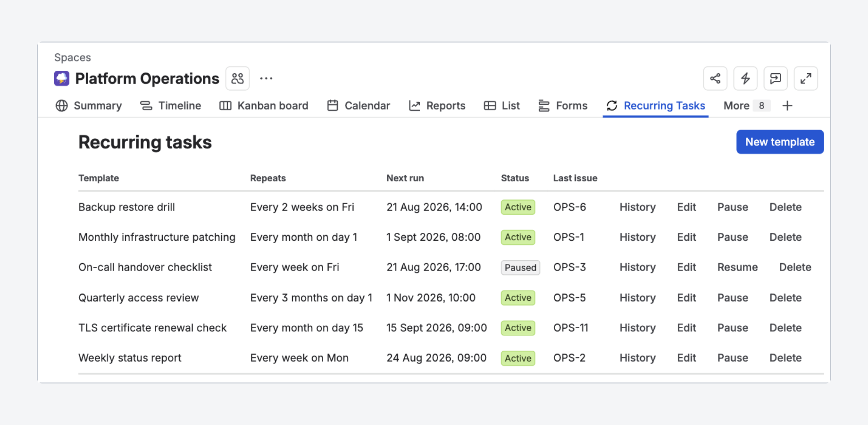Click the Platform Operations space avatar icon
This screenshot has width=868, height=425.
click(x=62, y=78)
